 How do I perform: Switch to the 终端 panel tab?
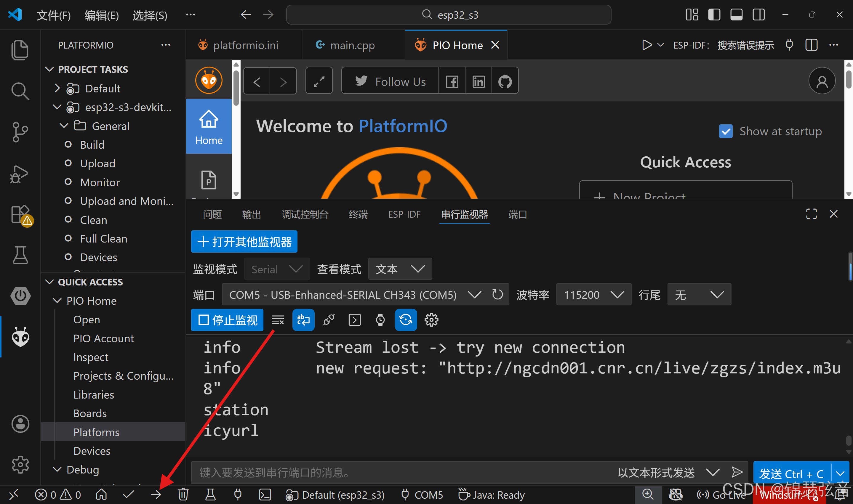tap(358, 214)
